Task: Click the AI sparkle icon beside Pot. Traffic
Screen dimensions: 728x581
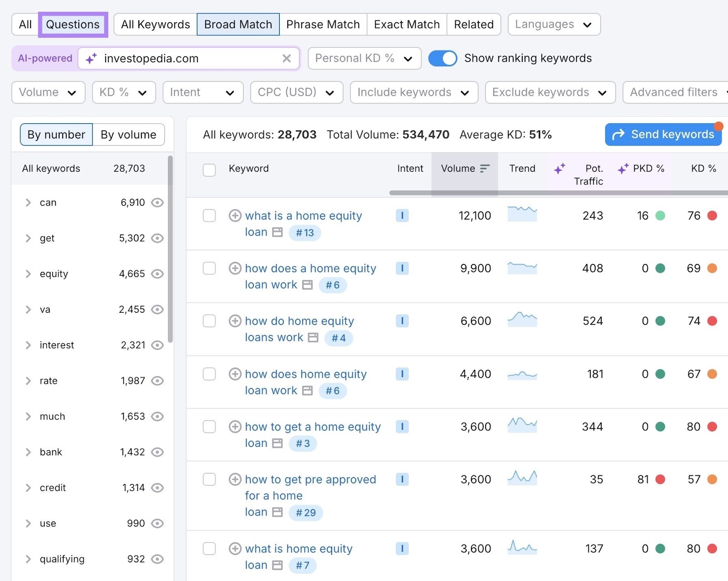Action: [x=560, y=169]
